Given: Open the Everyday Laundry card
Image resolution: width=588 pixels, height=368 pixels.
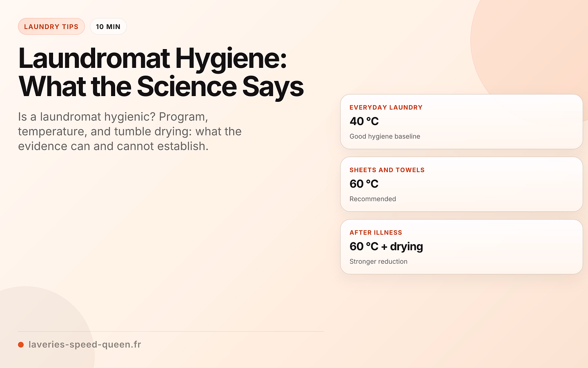Looking at the screenshot, I should tap(461, 122).
